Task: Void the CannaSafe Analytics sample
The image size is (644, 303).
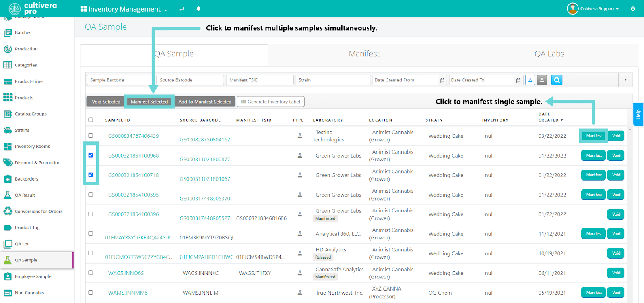Action: tap(616, 273)
